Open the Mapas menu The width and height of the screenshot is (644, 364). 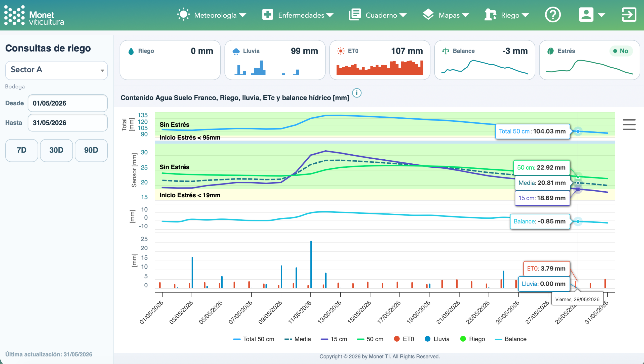[x=446, y=15]
